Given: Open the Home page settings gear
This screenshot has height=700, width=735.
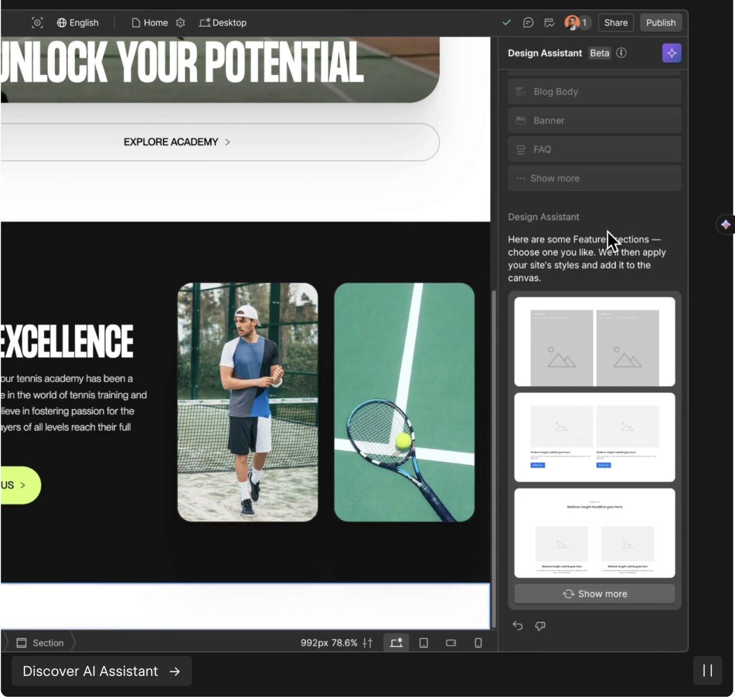Looking at the screenshot, I should pos(181,23).
